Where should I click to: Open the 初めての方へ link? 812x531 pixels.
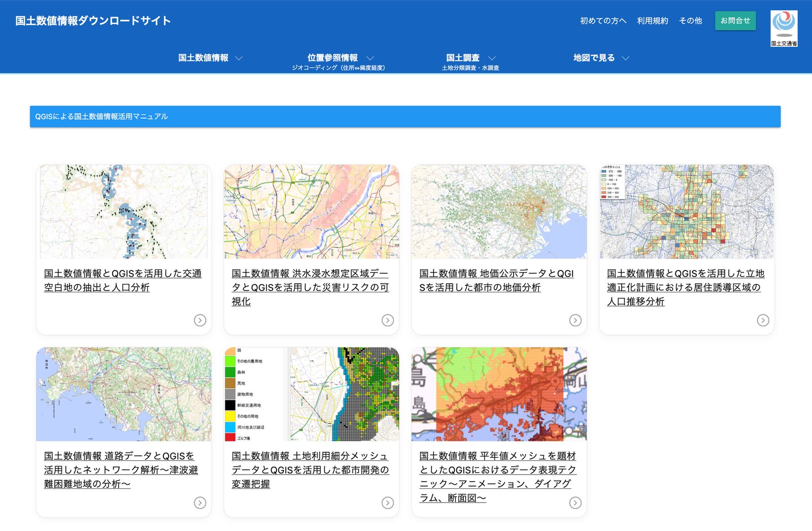tap(603, 21)
